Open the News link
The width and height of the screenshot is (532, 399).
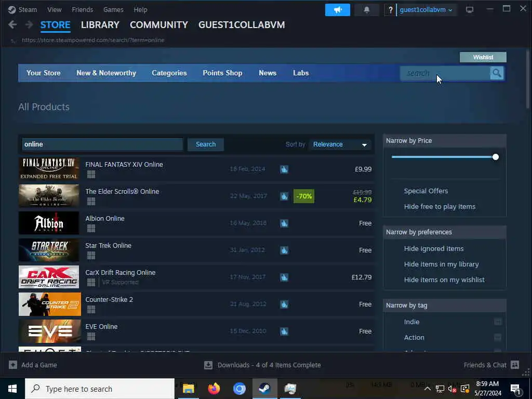tap(268, 73)
